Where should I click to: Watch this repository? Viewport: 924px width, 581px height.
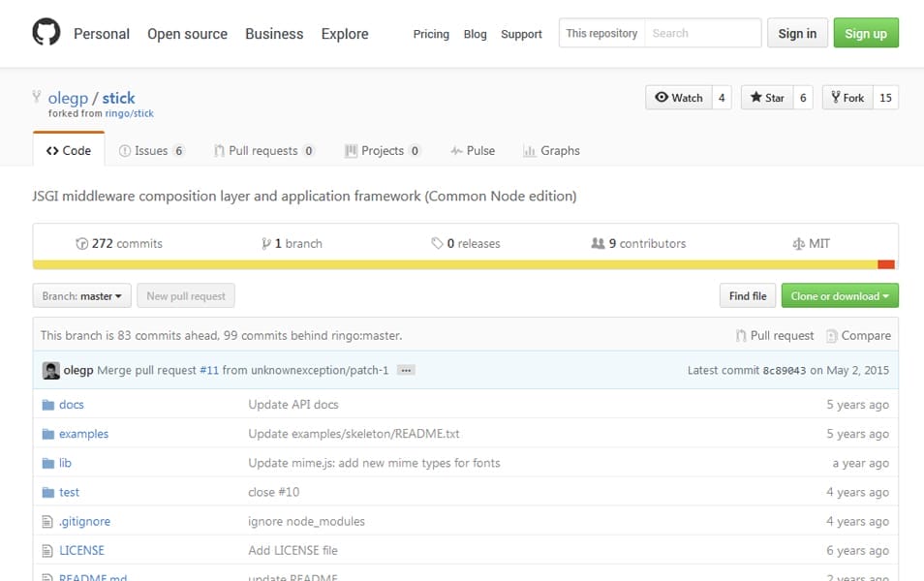click(679, 98)
